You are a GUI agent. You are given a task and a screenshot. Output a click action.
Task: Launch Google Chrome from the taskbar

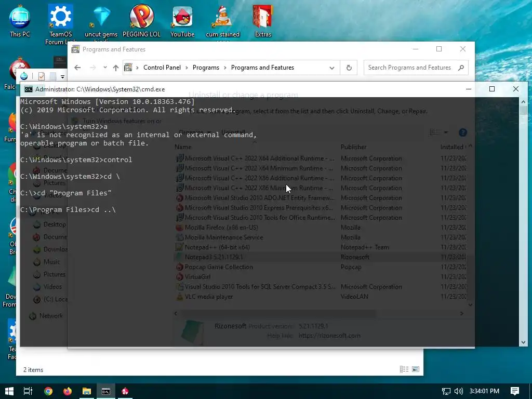[x=48, y=391]
